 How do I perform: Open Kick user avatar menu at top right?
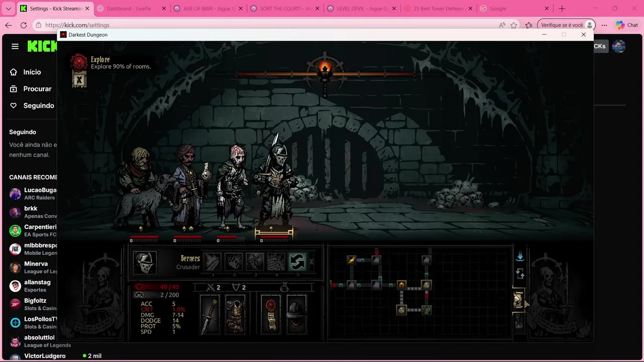[619, 46]
